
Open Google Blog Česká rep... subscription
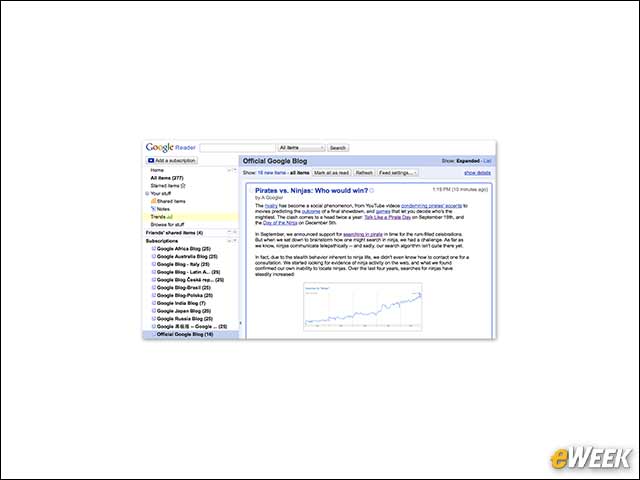point(191,280)
